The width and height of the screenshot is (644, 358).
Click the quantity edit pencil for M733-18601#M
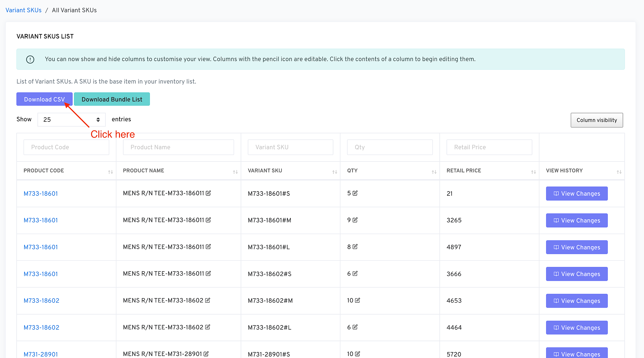[355, 220]
